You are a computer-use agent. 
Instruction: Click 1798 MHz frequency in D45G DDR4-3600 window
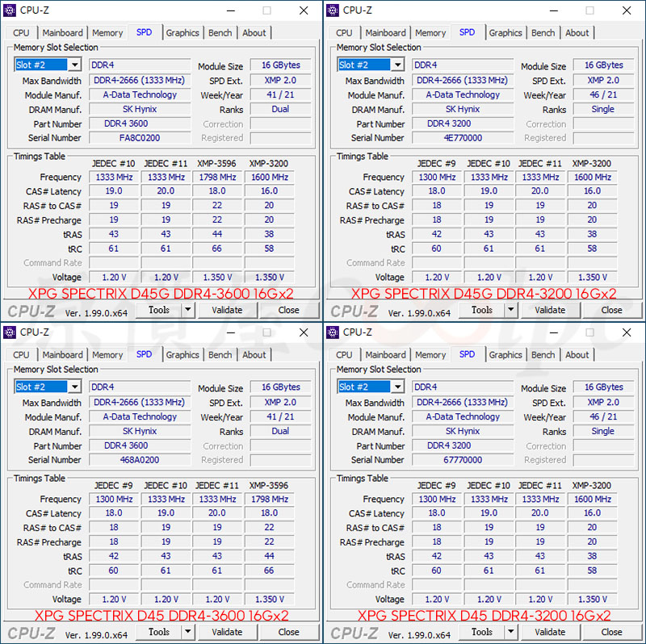pyautogui.click(x=217, y=177)
